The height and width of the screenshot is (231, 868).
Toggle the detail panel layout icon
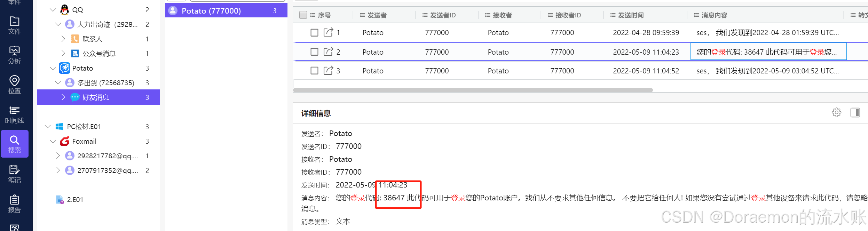(855, 112)
